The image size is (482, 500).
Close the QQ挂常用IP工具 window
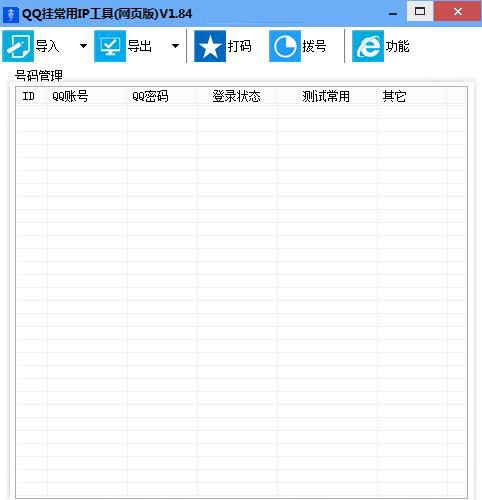458,11
